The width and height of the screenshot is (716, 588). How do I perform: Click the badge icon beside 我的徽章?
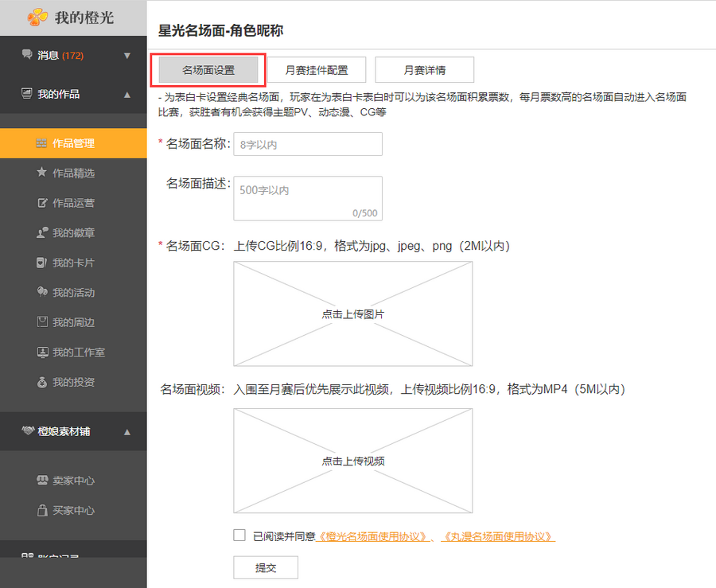click(x=42, y=233)
